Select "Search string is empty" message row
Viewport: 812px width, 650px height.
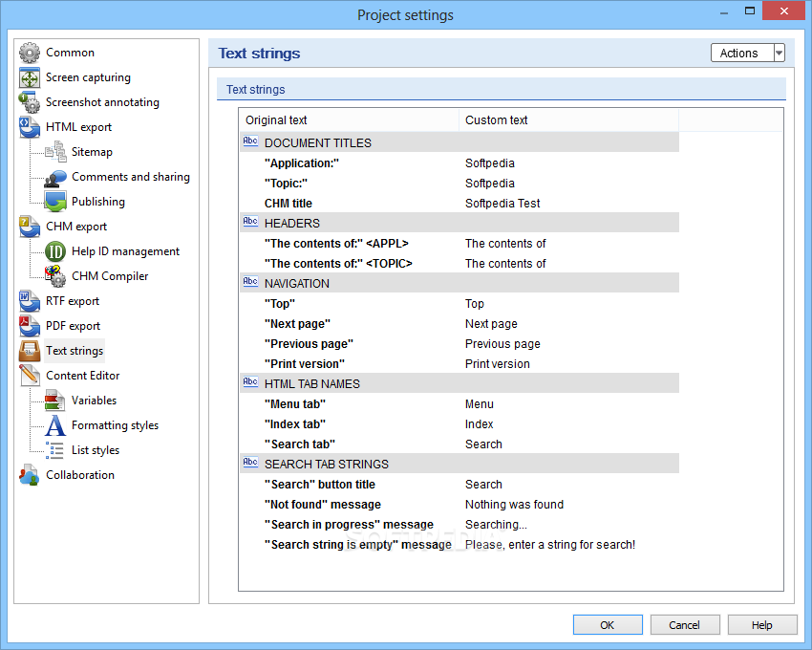pos(459,545)
